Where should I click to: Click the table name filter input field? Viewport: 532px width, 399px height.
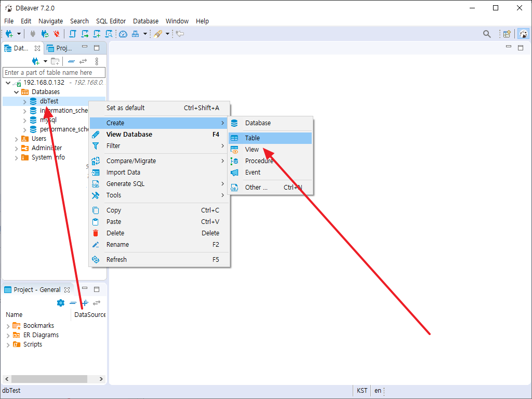tap(54, 73)
